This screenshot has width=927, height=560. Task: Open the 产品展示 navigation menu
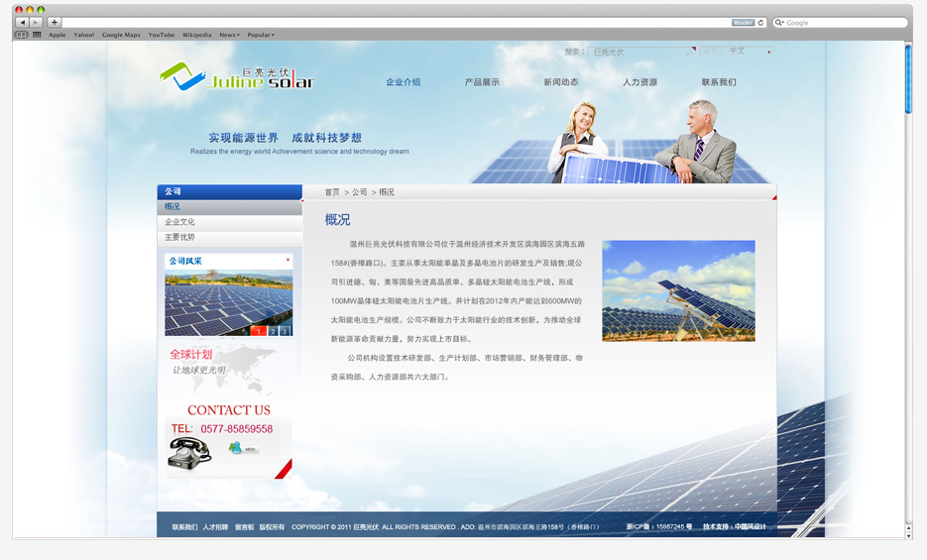click(482, 82)
